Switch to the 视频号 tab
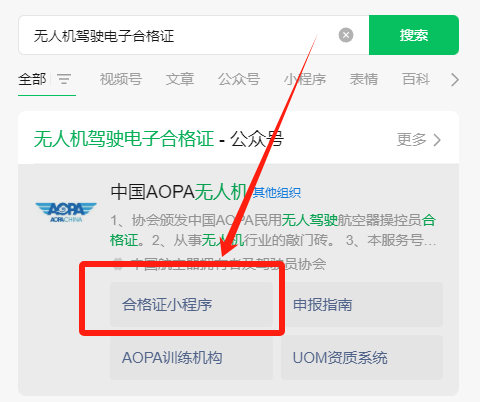 [121, 79]
